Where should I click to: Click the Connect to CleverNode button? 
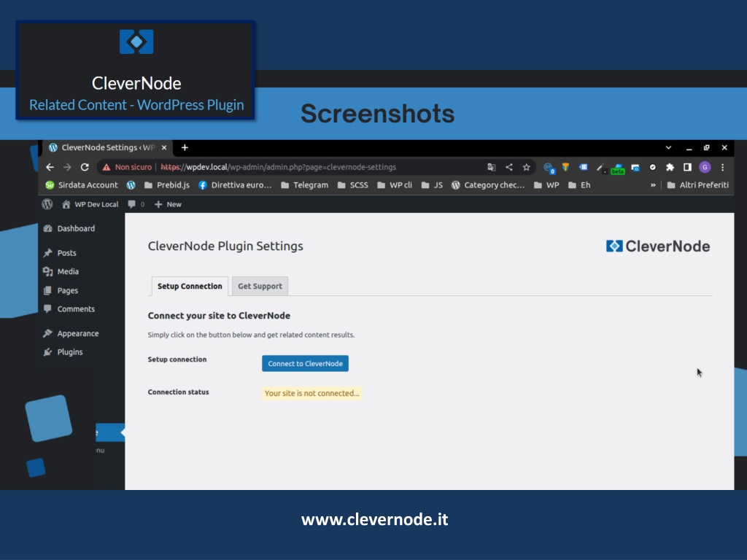(306, 363)
